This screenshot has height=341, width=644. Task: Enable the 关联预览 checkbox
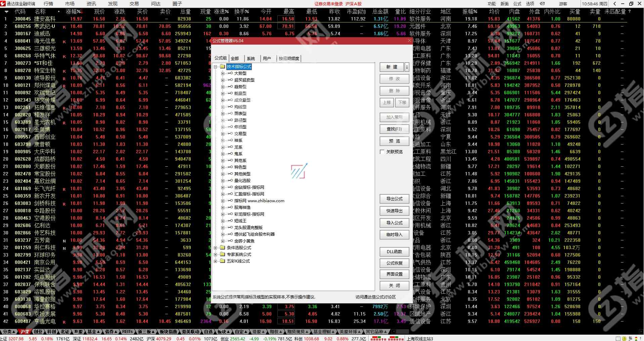(x=382, y=152)
